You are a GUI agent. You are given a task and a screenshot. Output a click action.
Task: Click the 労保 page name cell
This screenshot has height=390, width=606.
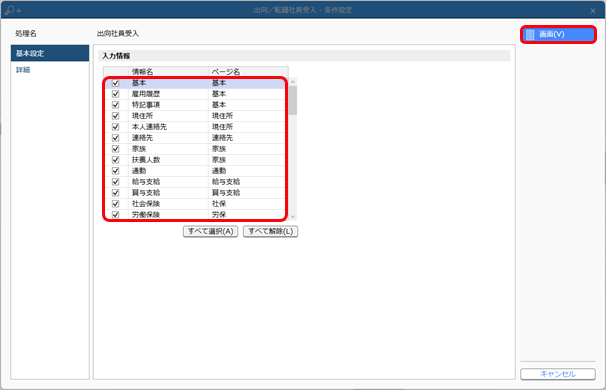coord(247,215)
